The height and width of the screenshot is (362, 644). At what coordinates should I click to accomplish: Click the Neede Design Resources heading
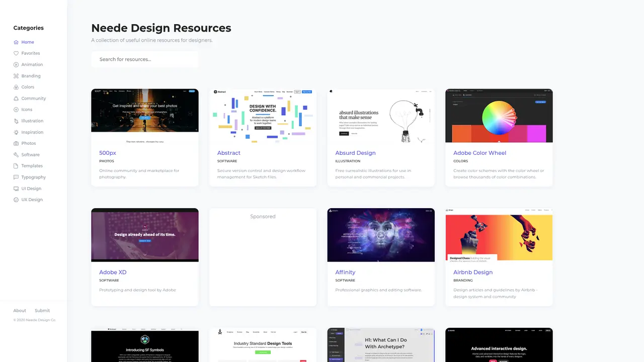pyautogui.click(x=161, y=28)
